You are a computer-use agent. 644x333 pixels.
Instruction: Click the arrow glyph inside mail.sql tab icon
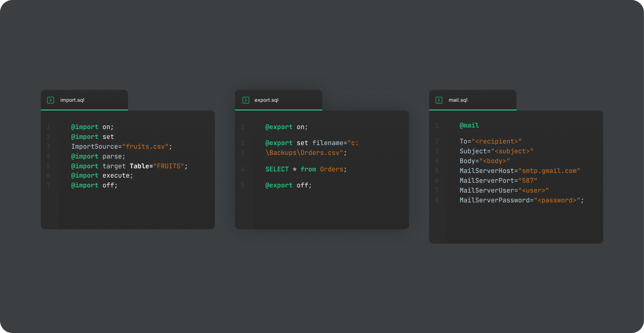point(438,100)
